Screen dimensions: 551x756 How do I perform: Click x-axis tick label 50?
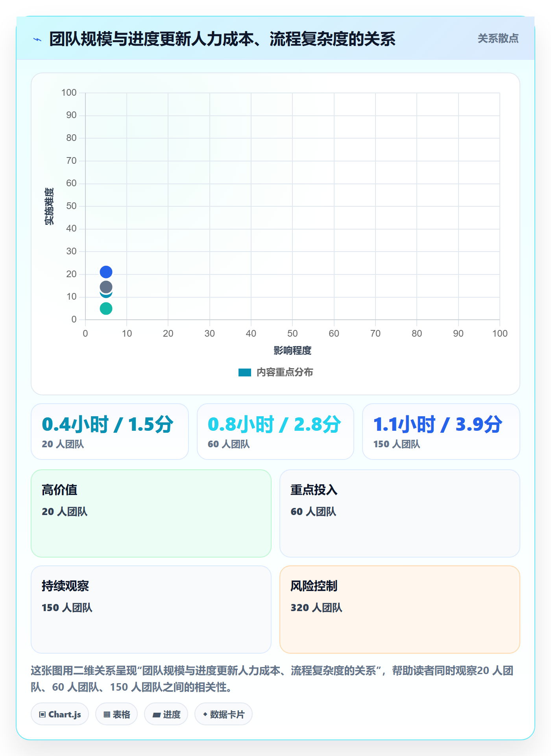click(x=292, y=334)
